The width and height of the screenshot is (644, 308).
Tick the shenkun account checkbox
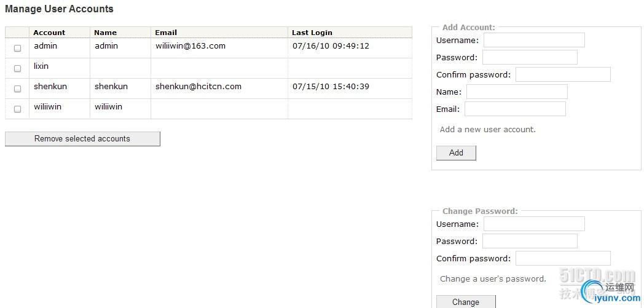[x=17, y=89]
